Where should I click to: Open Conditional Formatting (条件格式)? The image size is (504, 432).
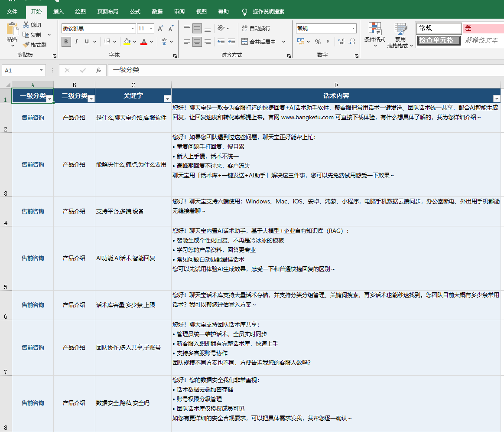pos(375,35)
